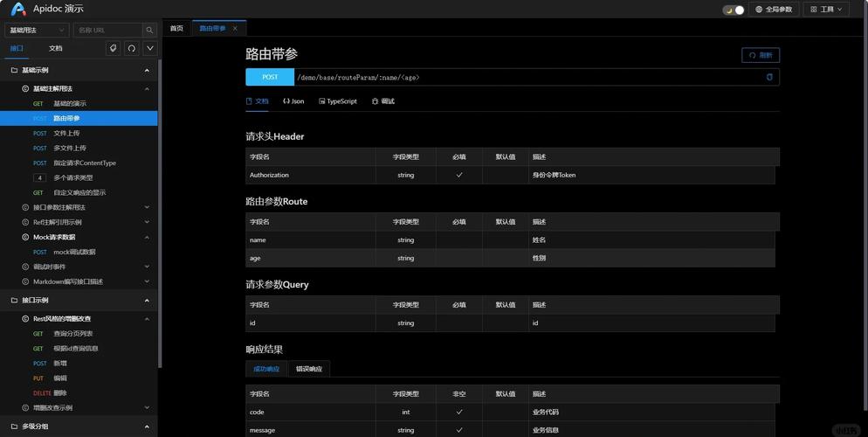Click the 接口示例 folder icon
Viewport: 868px width, 437px height.
[x=14, y=300]
